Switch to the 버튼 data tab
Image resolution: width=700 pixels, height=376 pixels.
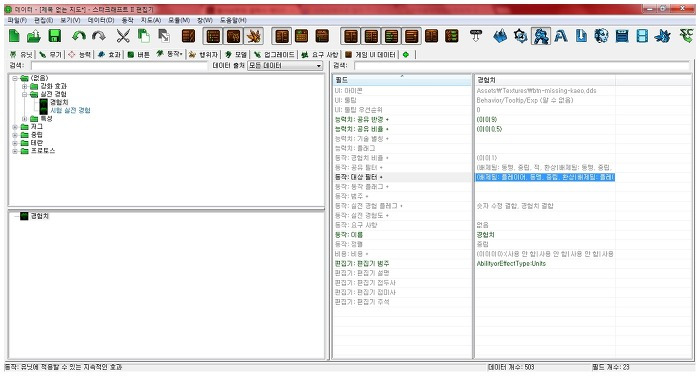pos(138,54)
